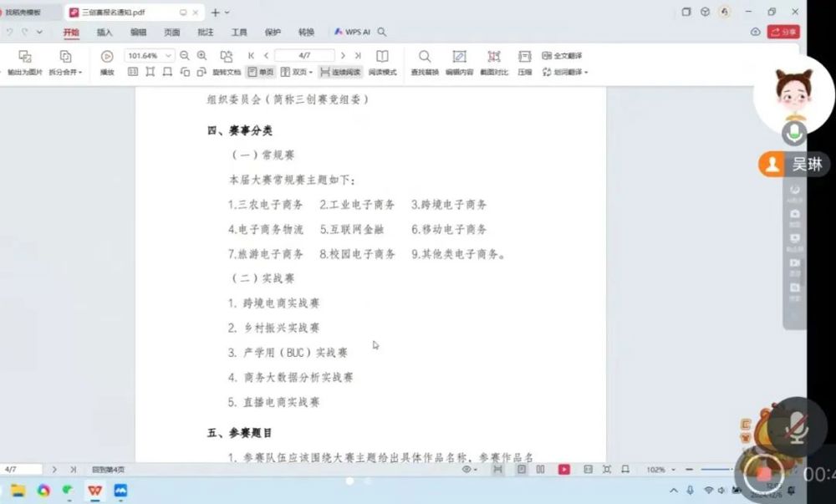
Task: Click the red Share (分享) button
Action: point(783,32)
